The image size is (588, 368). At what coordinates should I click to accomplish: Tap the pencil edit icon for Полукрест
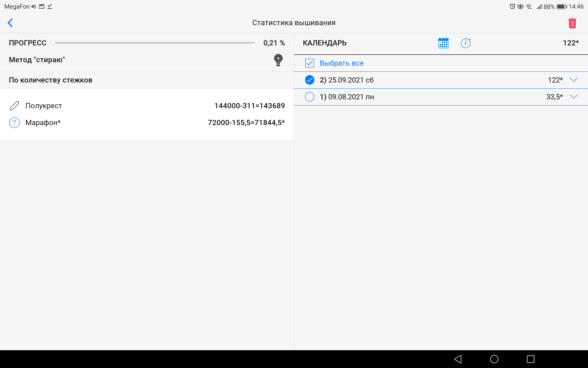(x=14, y=106)
